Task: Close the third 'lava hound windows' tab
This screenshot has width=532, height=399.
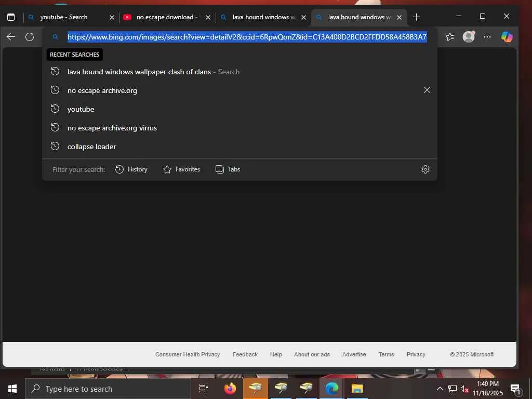Action: [303, 17]
